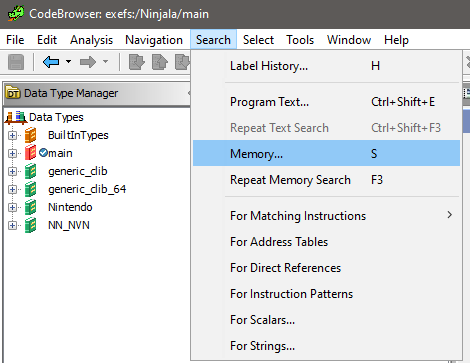470x363 pixels.
Task: Choose For Address Tables search
Action: [326, 242]
